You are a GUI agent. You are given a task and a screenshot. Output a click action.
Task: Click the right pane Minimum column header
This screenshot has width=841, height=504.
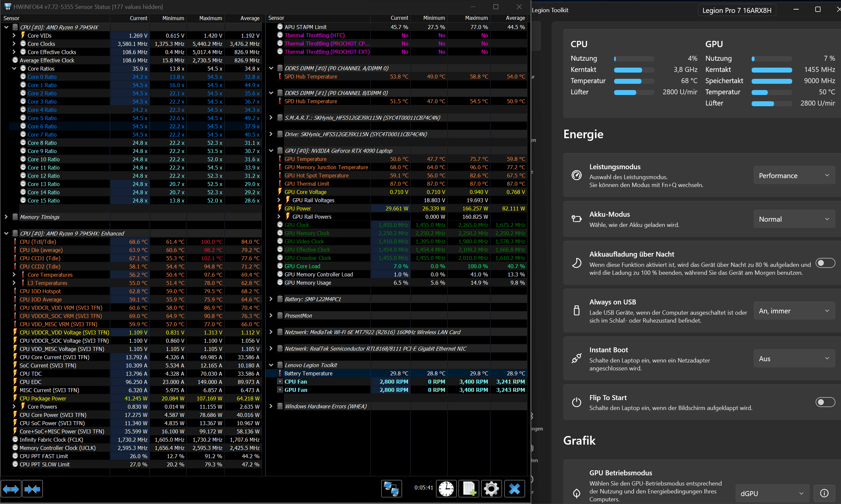[x=429, y=18]
